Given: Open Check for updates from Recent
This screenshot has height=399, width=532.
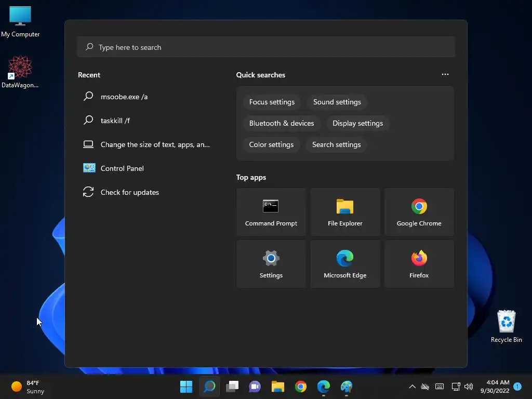Looking at the screenshot, I should (x=148, y=192).
